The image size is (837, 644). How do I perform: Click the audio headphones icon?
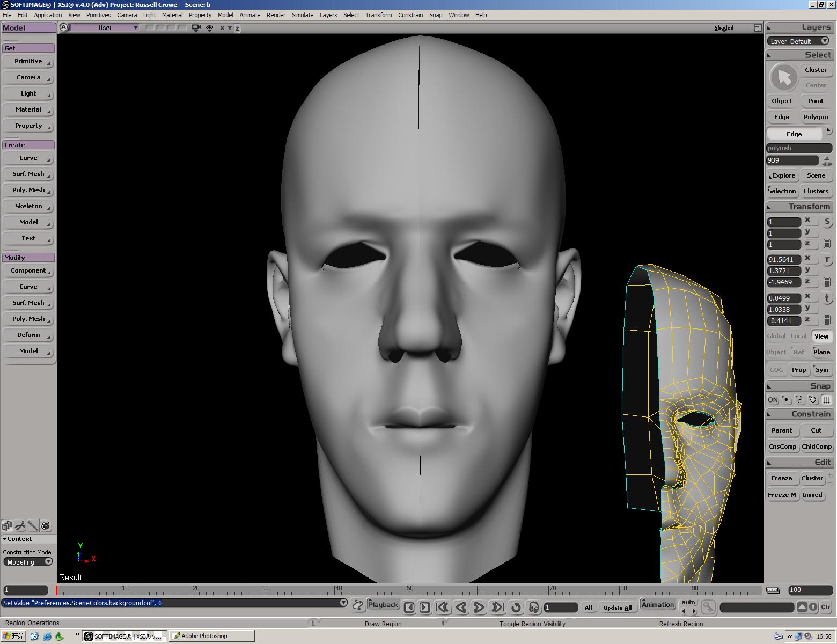533,607
